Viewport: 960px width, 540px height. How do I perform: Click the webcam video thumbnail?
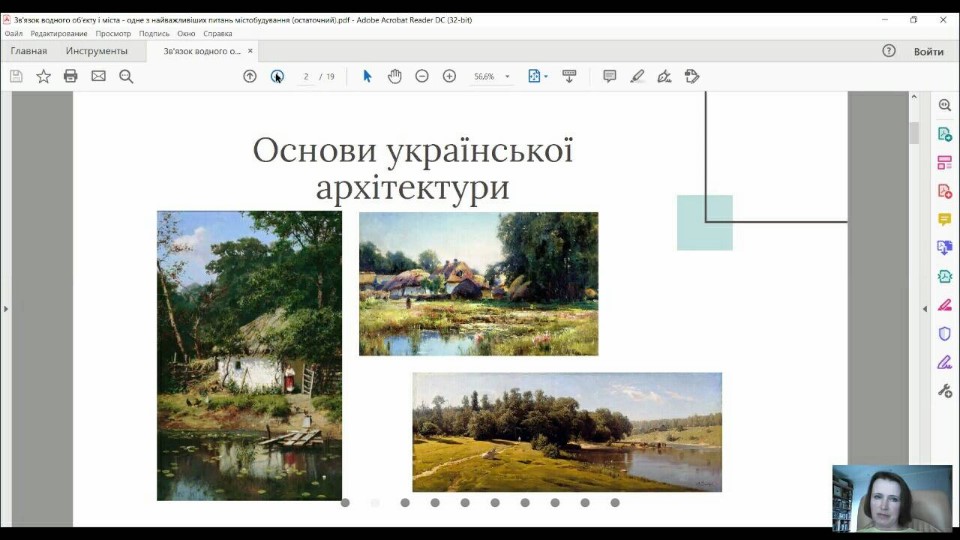pos(892,498)
